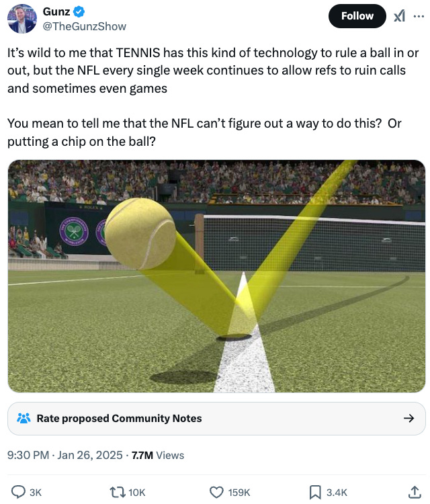Open Rate proposed Community Notes banner
This screenshot has height=504, width=430.
[216, 419]
